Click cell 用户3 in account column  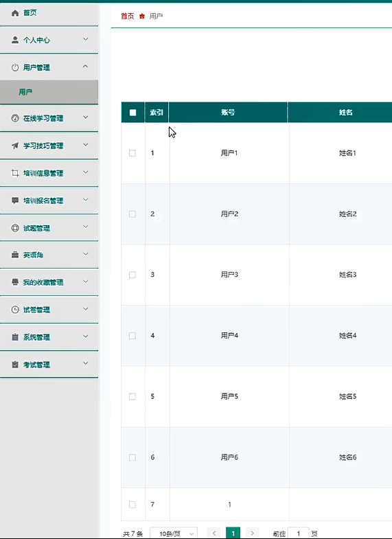tap(229, 275)
